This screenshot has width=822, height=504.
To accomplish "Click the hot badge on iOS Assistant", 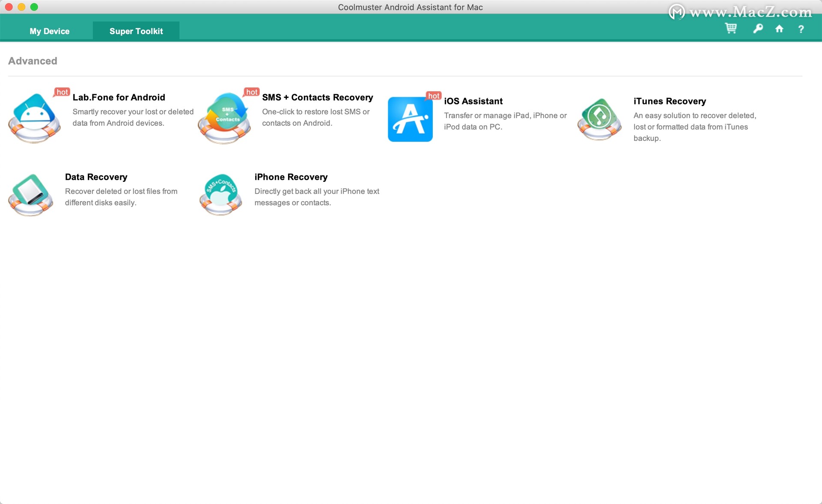I will pyautogui.click(x=434, y=96).
